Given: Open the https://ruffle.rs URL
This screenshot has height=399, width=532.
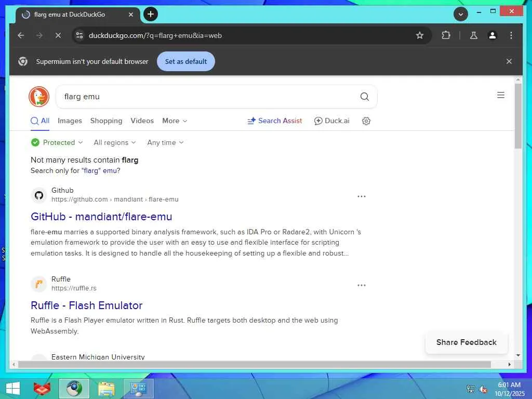Looking at the screenshot, I should pos(74,288).
